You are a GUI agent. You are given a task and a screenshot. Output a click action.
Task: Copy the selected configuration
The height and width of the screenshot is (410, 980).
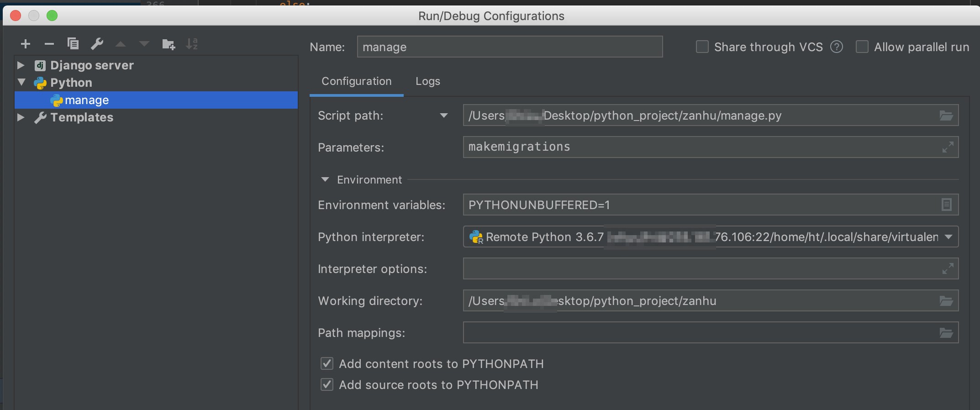tap(73, 44)
